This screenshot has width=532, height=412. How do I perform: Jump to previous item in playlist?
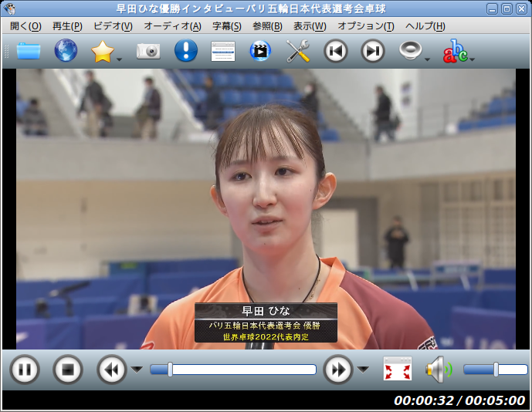point(336,51)
